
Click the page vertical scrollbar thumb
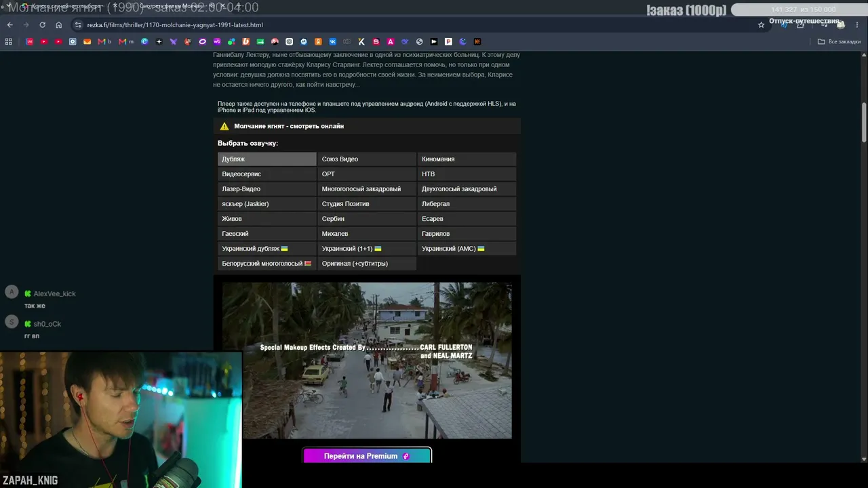click(864, 122)
